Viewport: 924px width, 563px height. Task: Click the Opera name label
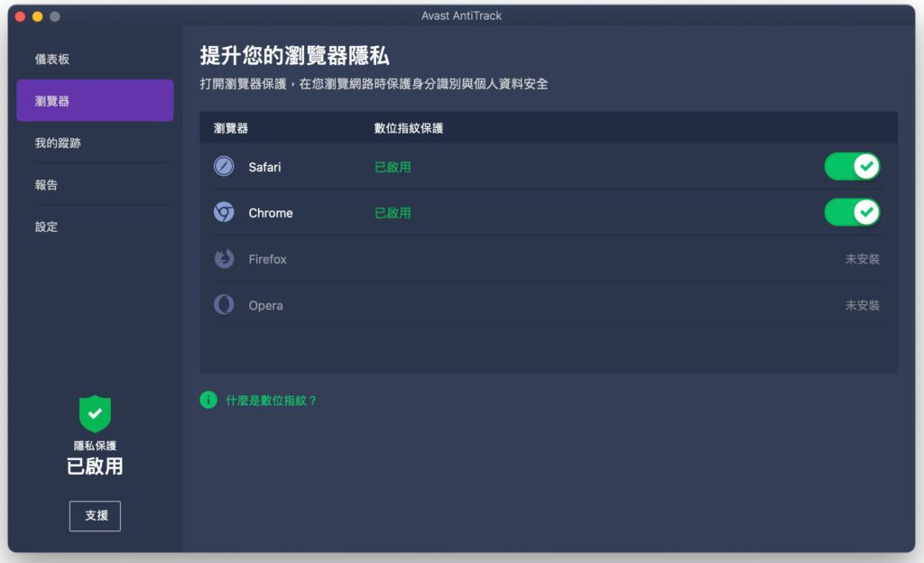pos(266,306)
